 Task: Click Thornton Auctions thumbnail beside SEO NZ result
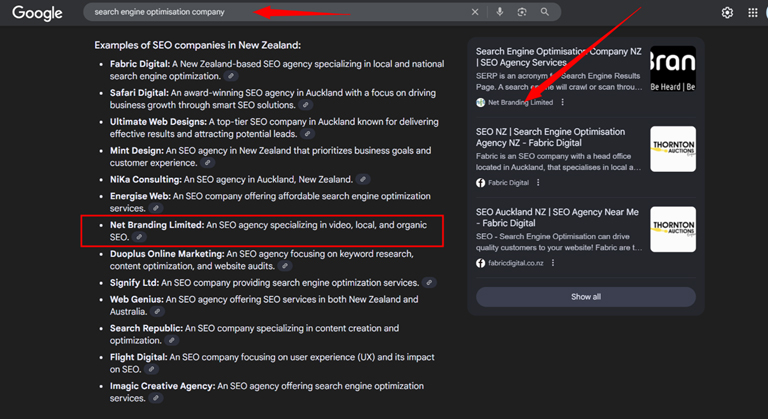click(x=673, y=149)
